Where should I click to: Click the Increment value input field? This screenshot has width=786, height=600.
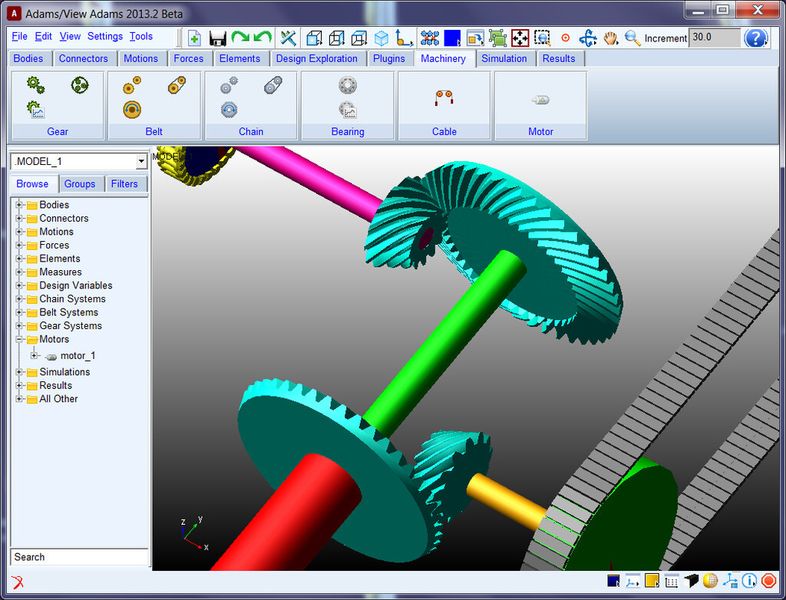pyautogui.click(x=714, y=38)
